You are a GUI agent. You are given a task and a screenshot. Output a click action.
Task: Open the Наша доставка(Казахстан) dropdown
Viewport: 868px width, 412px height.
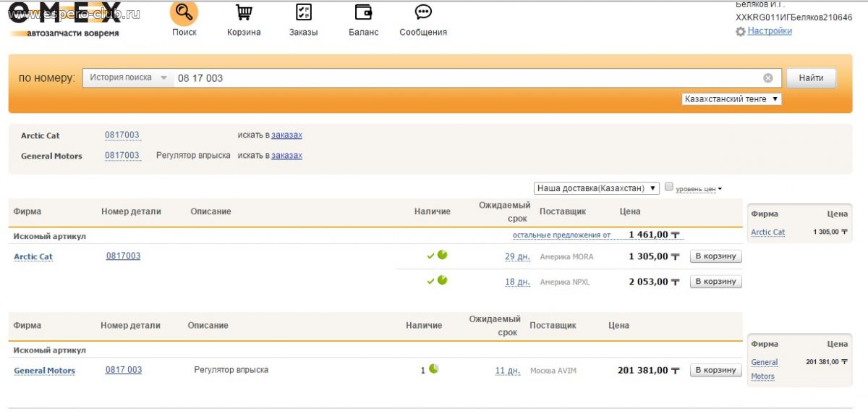point(597,188)
